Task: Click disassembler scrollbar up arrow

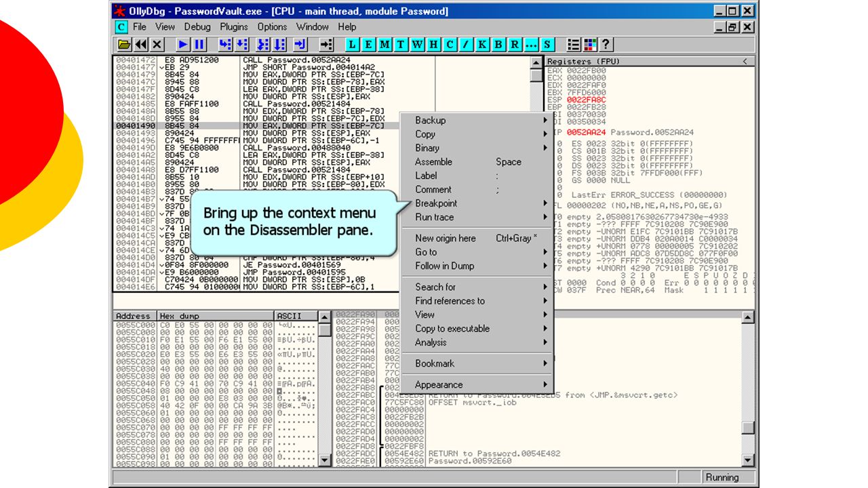Action: point(536,62)
